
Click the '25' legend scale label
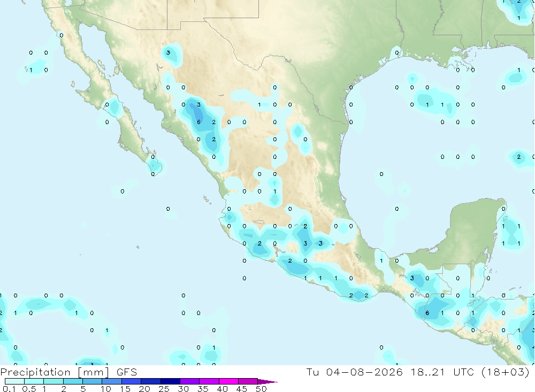pos(164,389)
